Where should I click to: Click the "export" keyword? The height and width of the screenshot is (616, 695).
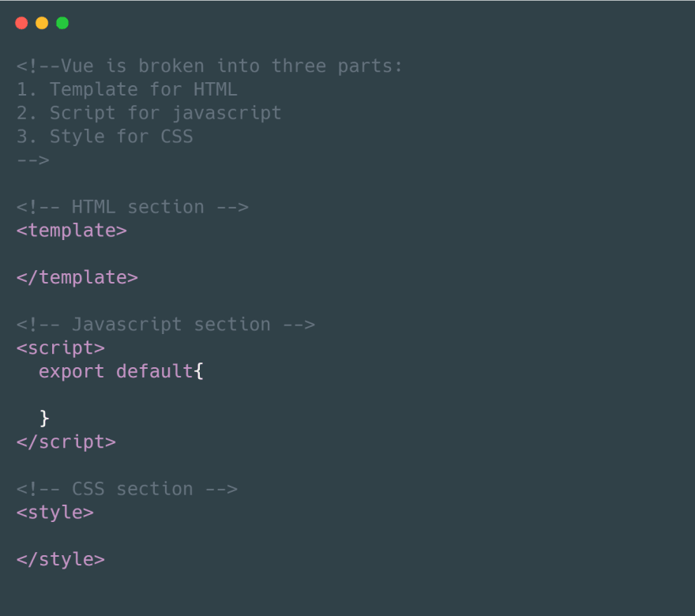71,371
